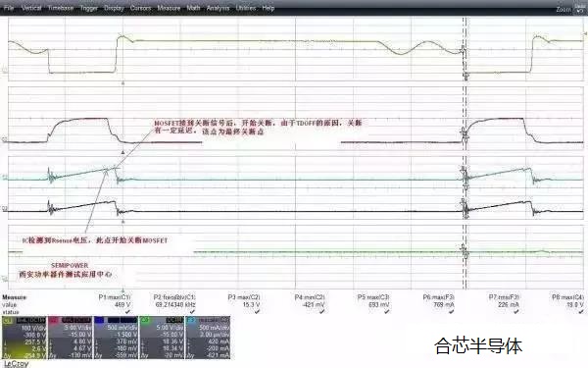Viewport: 588px width, 368px height.
Task: Click the 69.214340 kHz frequency value
Action: (175, 304)
